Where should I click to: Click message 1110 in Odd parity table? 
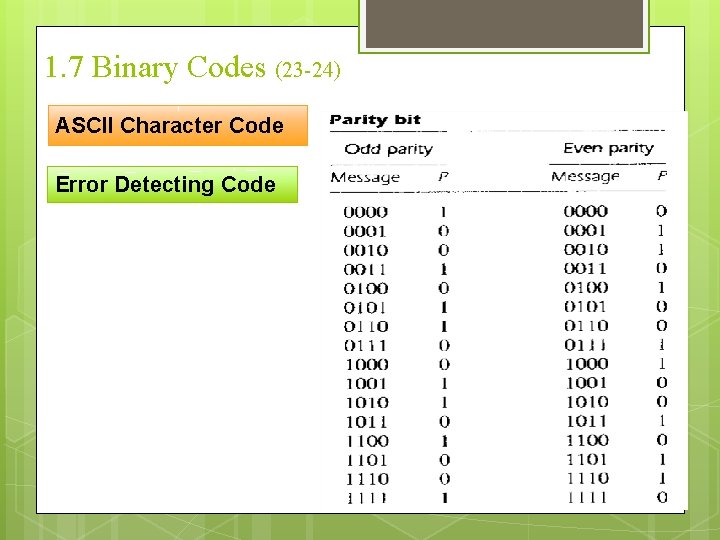[367, 479]
